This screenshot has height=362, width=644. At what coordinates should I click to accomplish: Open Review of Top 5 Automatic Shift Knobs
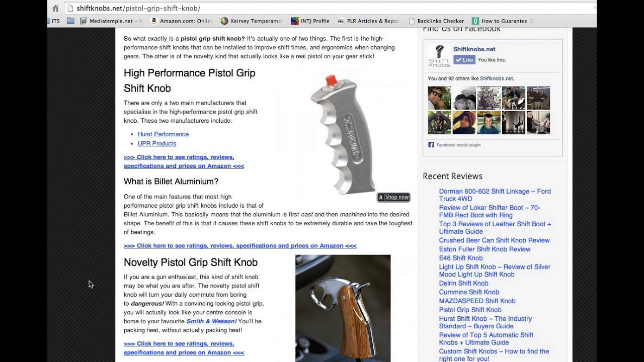tap(486, 339)
